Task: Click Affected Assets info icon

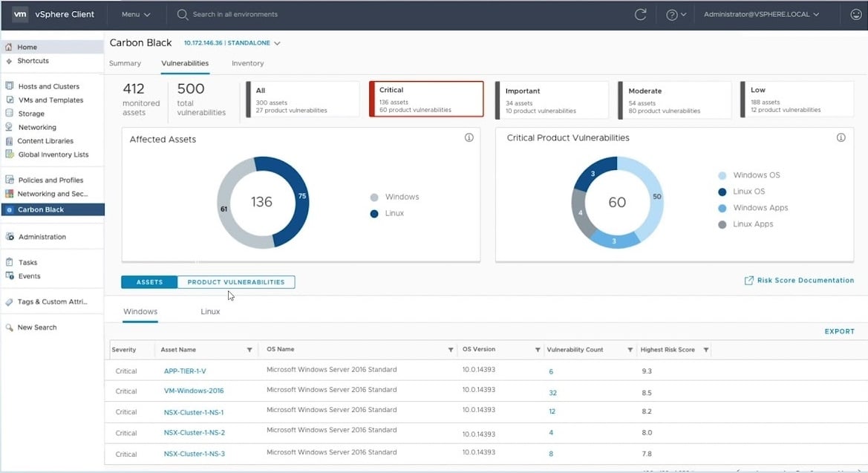Action: click(469, 137)
